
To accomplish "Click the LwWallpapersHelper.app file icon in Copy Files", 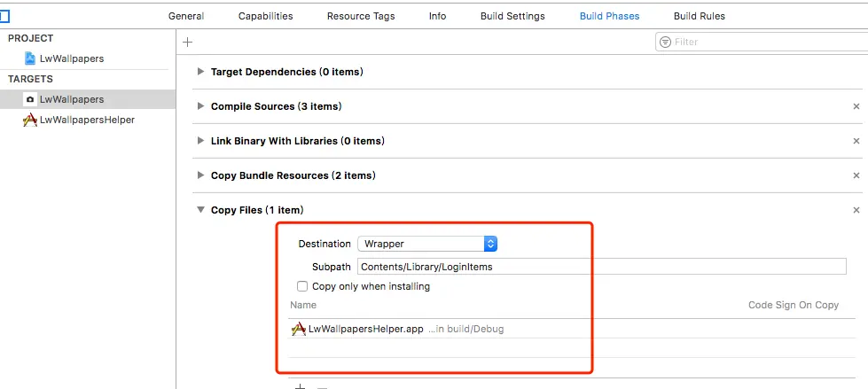I will click(299, 329).
